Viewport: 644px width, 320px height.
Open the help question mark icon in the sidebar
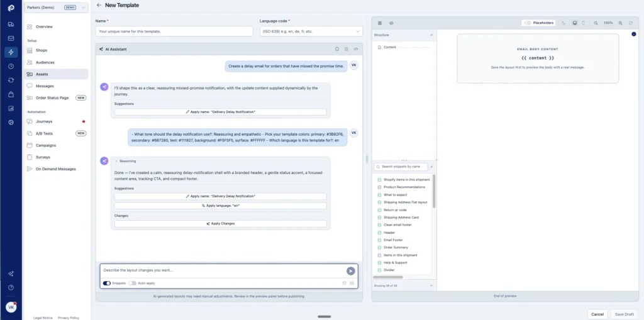tap(11, 287)
